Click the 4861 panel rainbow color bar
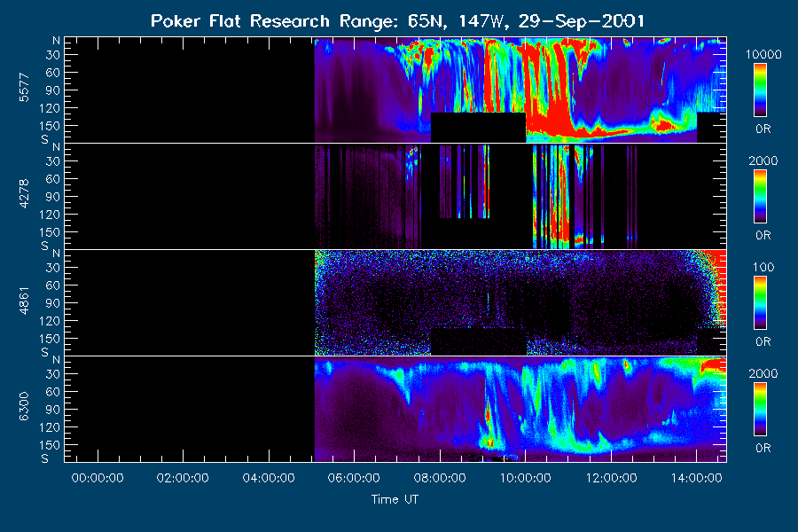Screen dimensions: 798x532 tap(761, 303)
